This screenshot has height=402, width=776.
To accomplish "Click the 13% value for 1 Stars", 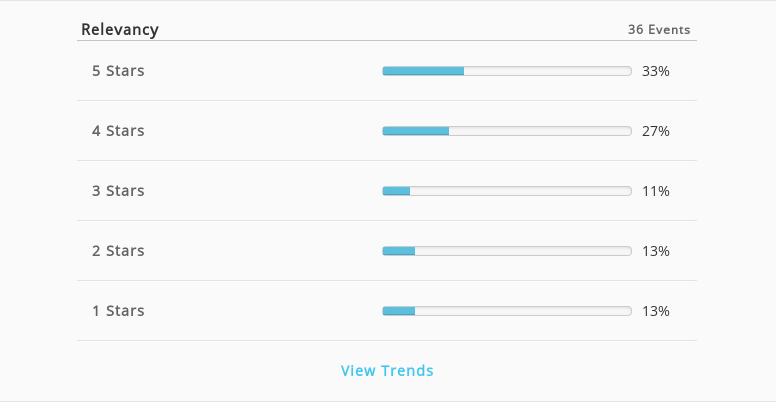I will 656,311.
